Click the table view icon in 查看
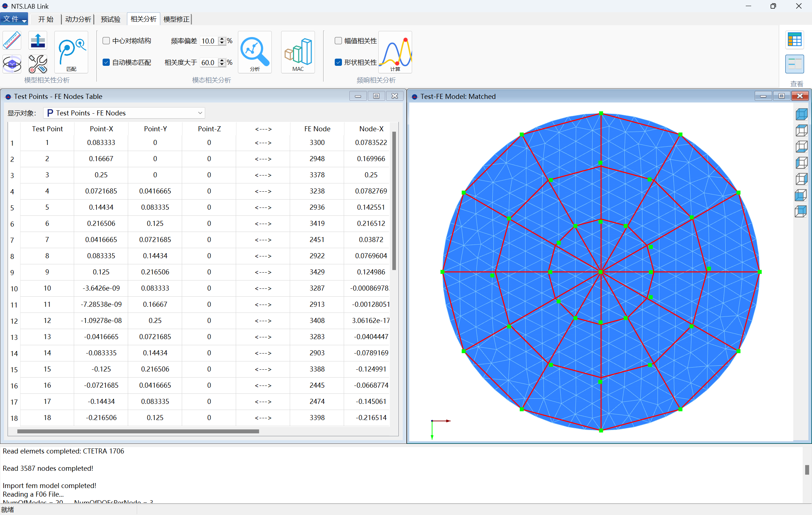Viewport: 812px width, 515px height. 794,40
